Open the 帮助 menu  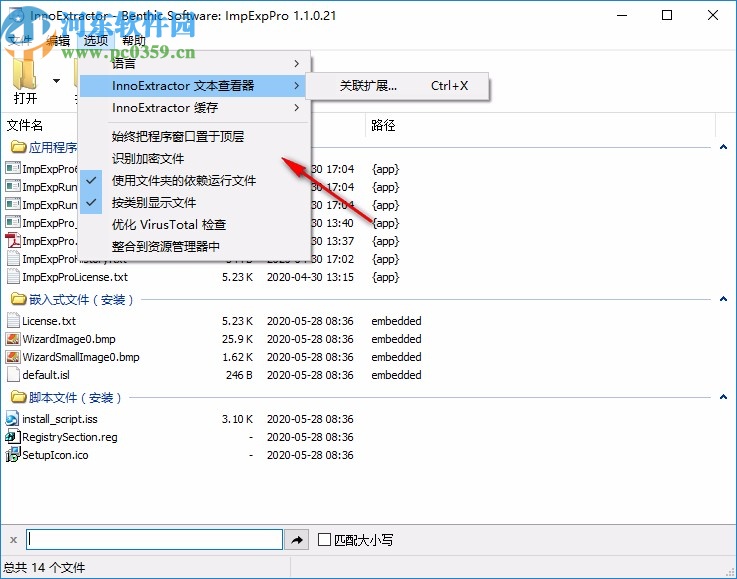tap(133, 40)
